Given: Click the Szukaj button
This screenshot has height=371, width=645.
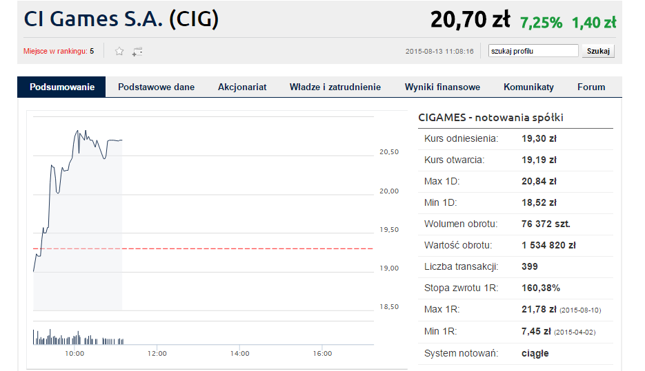Looking at the screenshot, I should 598,51.
